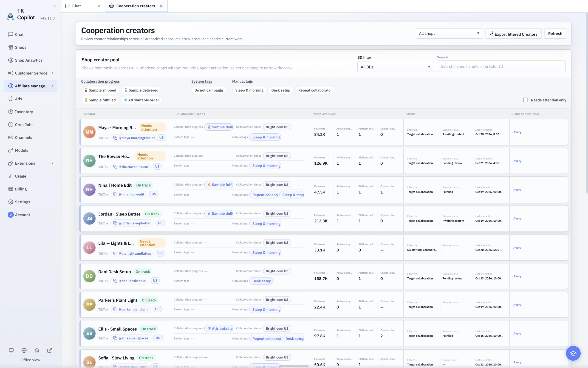Open the Billing page
The image size is (588, 368).
point(30,189)
